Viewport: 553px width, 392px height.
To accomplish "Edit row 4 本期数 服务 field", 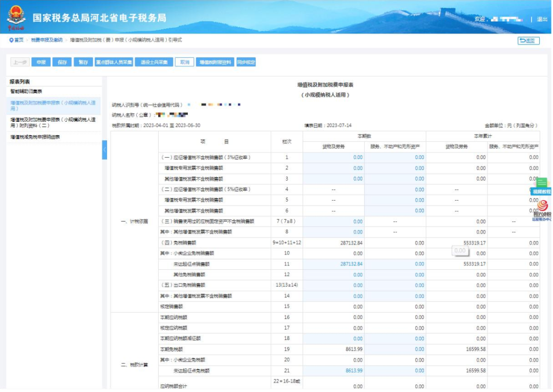I will point(396,190).
